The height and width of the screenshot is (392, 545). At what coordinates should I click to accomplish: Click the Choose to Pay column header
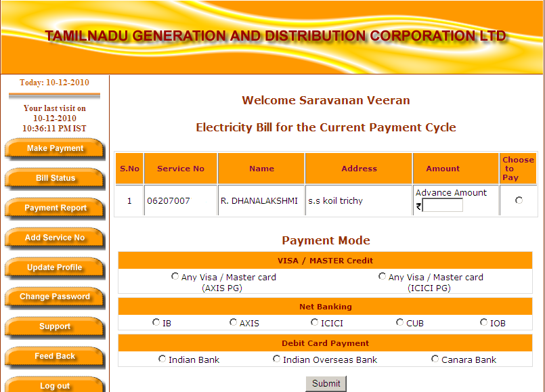point(518,169)
